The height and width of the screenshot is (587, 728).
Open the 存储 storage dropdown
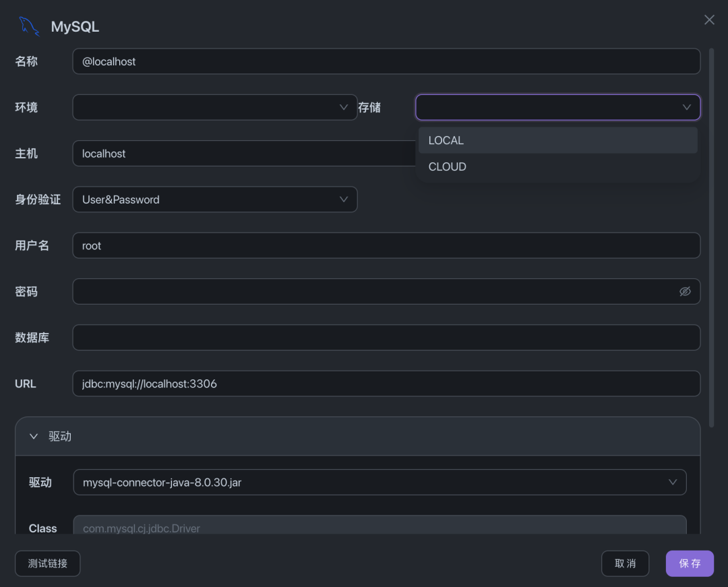click(x=557, y=107)
